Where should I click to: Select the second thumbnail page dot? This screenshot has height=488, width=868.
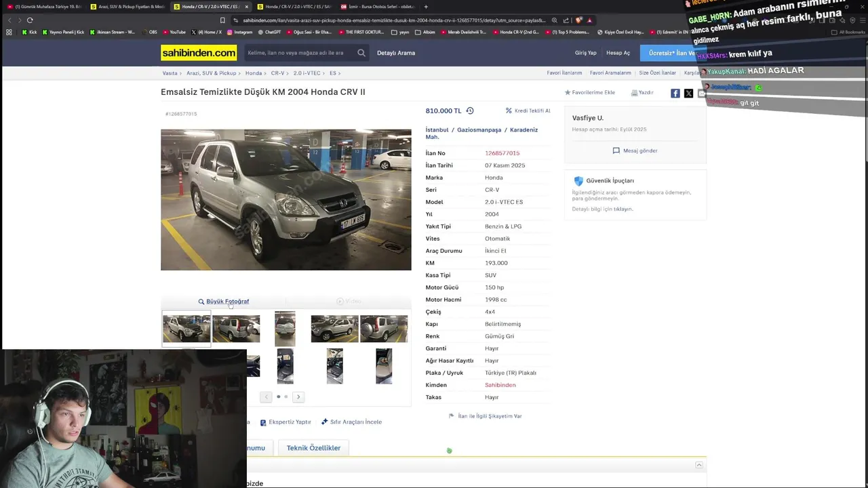pyautogui.click(x=286, y=396)
